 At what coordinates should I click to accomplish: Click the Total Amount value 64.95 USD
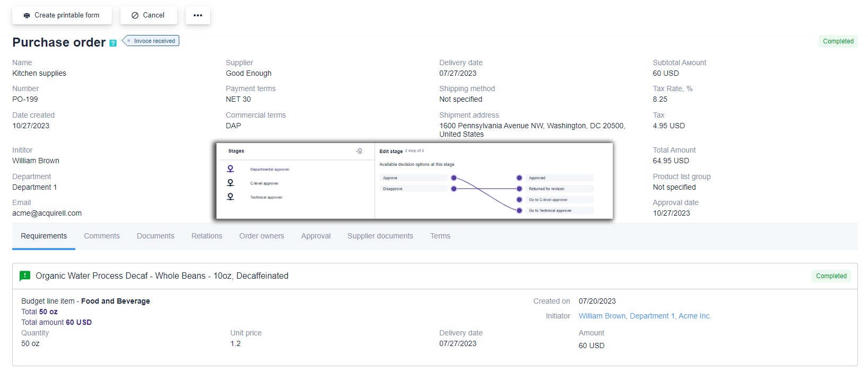tap(671, 161)
